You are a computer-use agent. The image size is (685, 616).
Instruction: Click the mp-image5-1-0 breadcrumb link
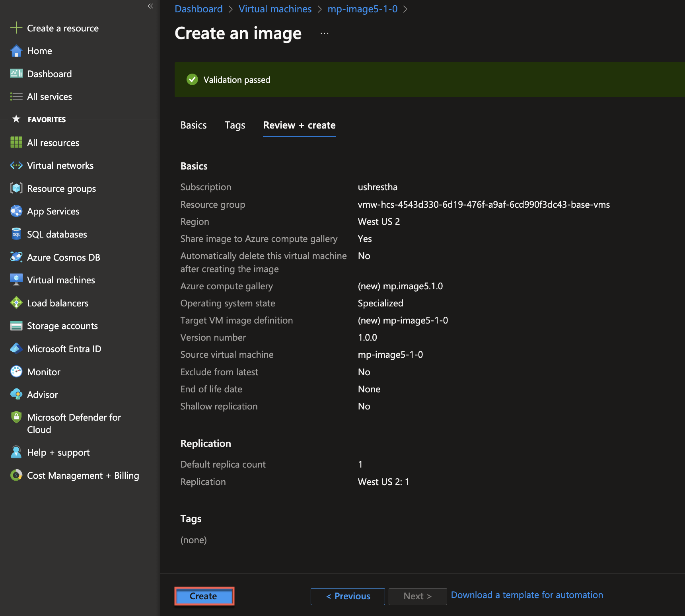pyautogui.click(x=363, y=9)
